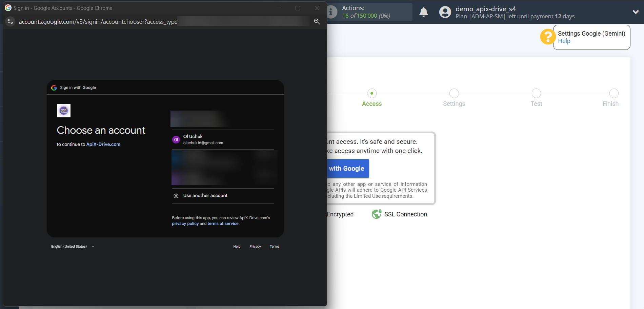Image resolution: width=644 pixels, height=309 pixels.
Task: Click the green SSL Connection globe icon
Action: [x=376, y=214]
